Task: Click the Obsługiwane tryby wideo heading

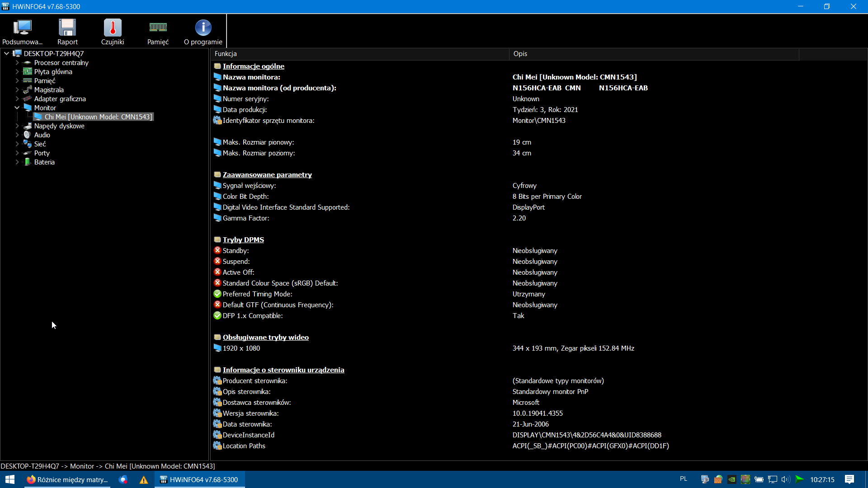Action: click(x=266, y=337)
